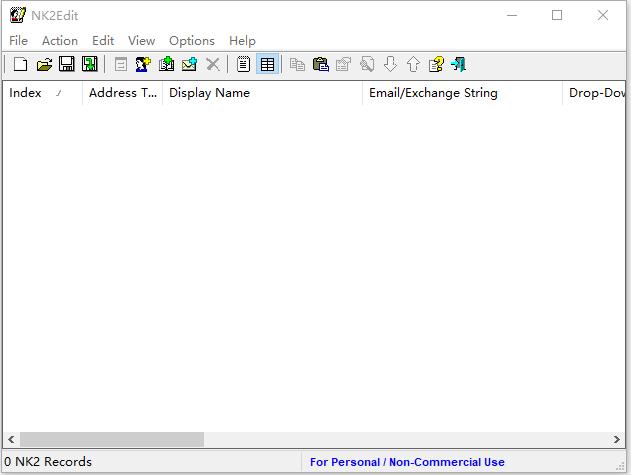Click the horizontal scrollbar right arrow

(617, 439)
